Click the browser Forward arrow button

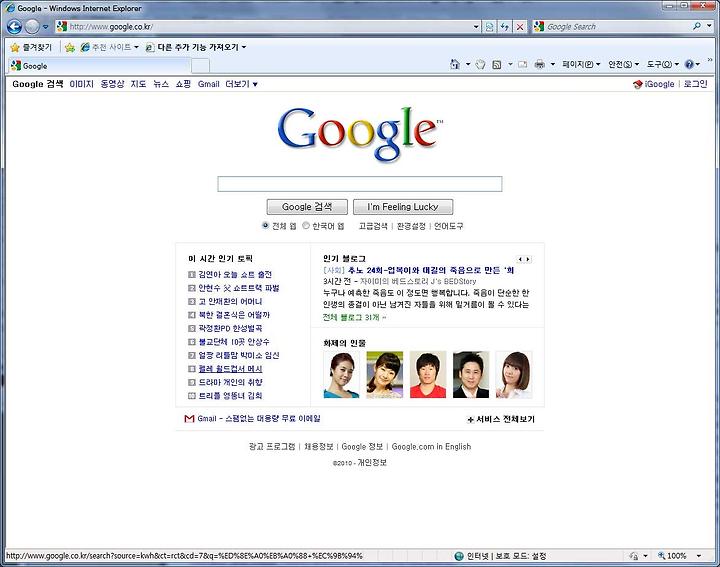tap(32, 27)
